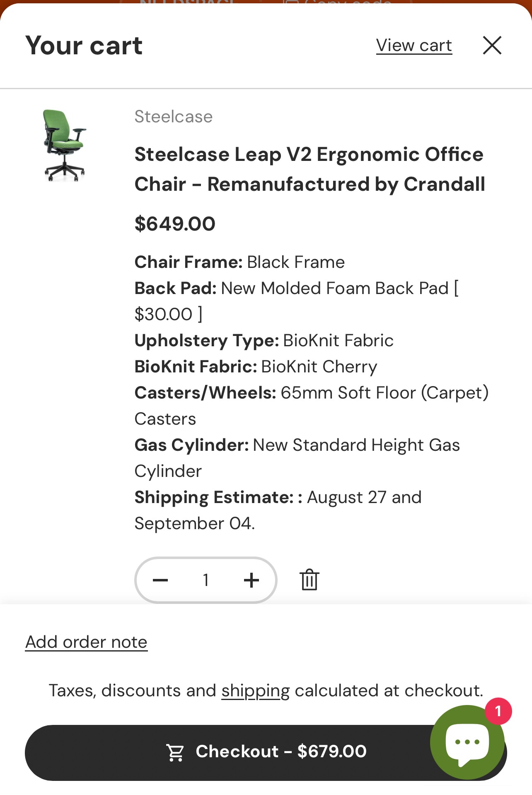Tap the $649.00 item price
Viewport: 532px width, 795px height.
[175, 224]
